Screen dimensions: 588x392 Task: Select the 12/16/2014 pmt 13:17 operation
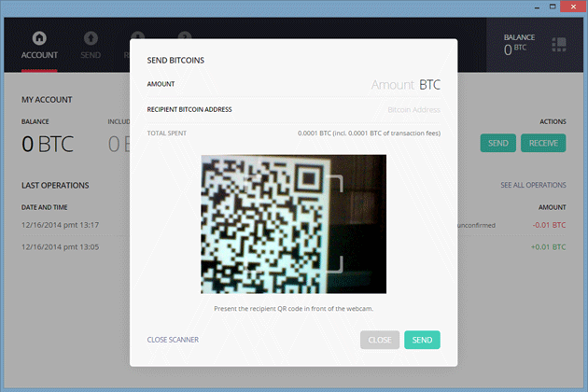click(60, 225)
